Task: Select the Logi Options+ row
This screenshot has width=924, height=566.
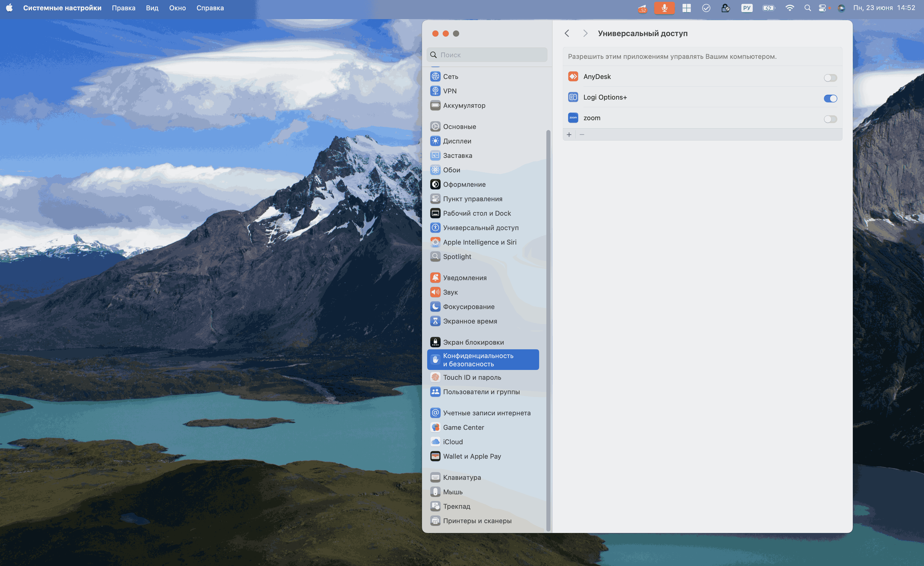Action: [x=702, y=97]
